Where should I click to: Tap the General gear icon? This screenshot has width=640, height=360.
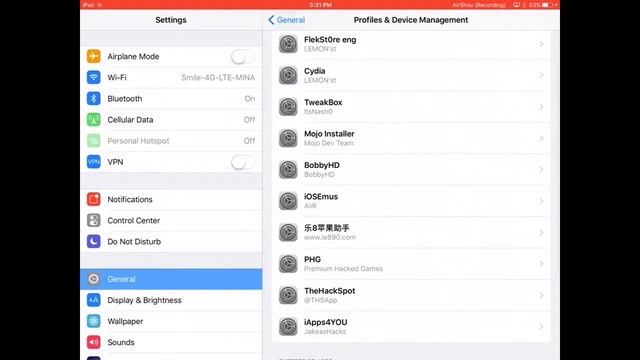tap(93, 279)
